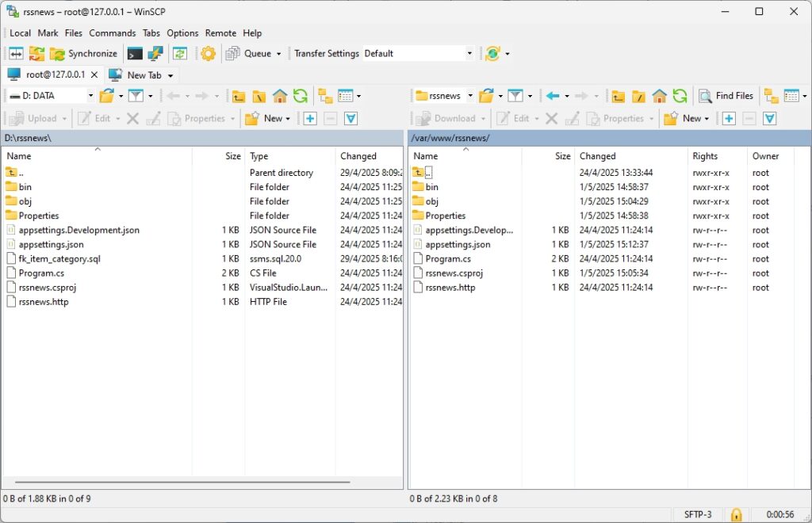The width and height of the screenshot is (812, 523).
Task: Go to remote home directory icon
Action: click(659, 96)
